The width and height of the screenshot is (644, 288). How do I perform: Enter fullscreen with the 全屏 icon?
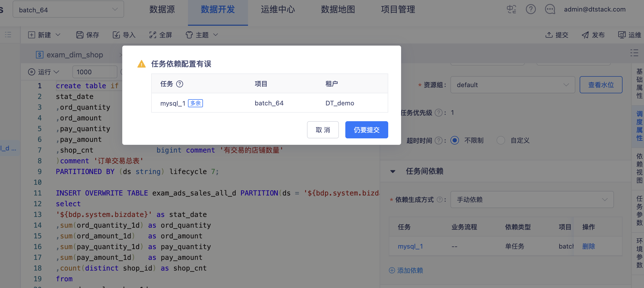pos(153,35)
